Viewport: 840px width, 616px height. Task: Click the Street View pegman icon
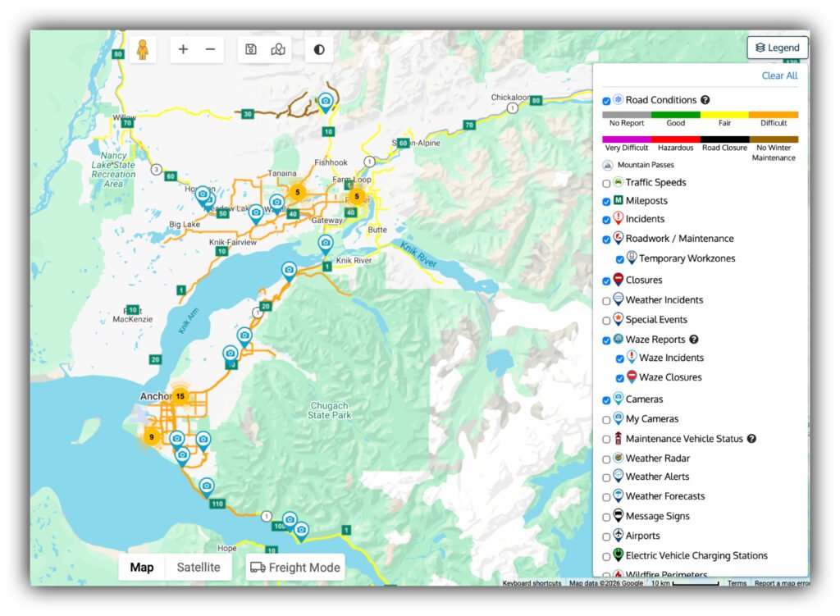pyautogui.click(x=143, y=50)
